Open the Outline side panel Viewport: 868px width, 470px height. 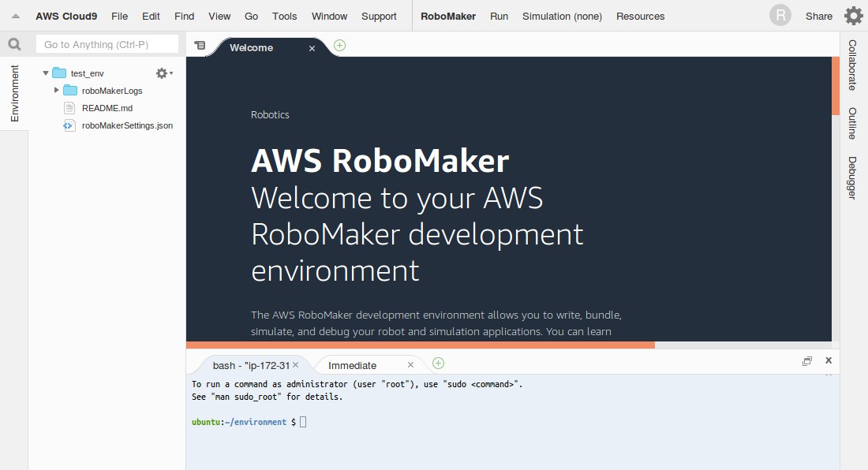pyautogui.click(x=852, y=123)
